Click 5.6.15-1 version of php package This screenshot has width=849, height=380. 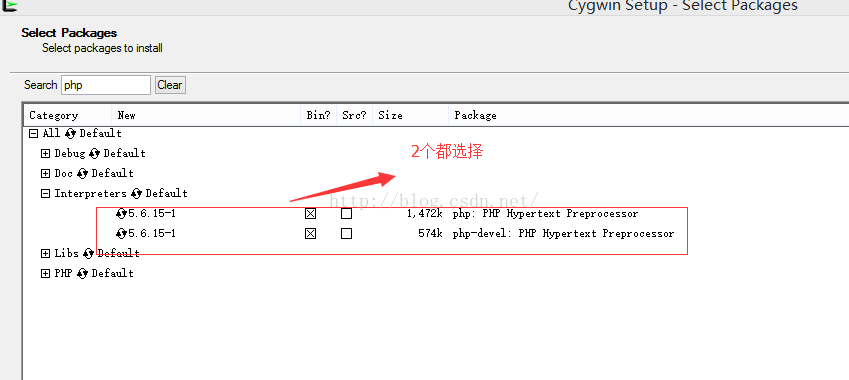(152, 214)
